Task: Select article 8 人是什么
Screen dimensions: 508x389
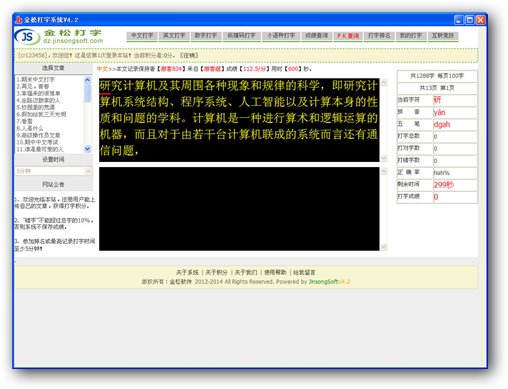Action: point(30,128)
